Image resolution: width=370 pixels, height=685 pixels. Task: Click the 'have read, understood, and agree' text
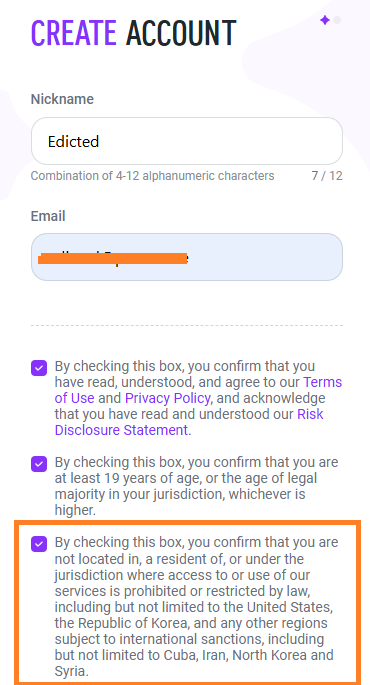(x=177, y=382)
